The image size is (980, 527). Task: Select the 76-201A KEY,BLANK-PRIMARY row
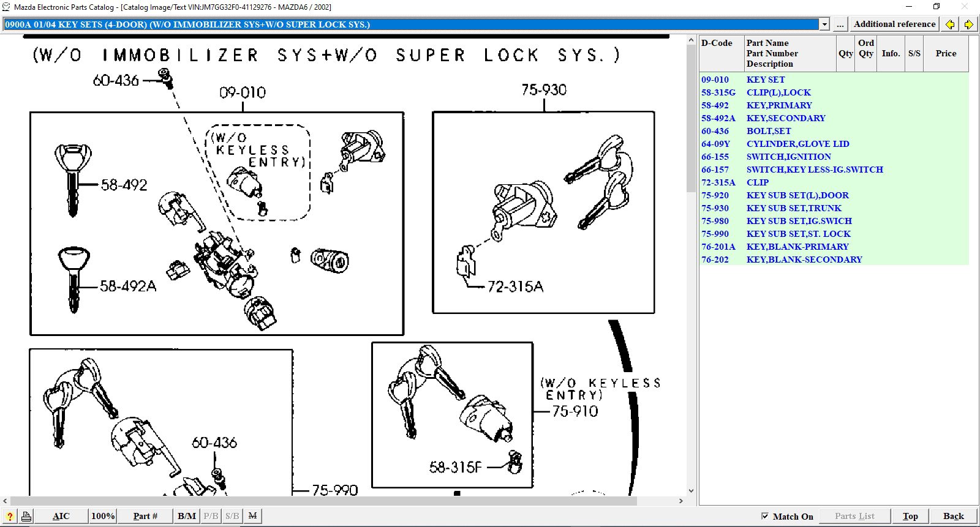834,247
